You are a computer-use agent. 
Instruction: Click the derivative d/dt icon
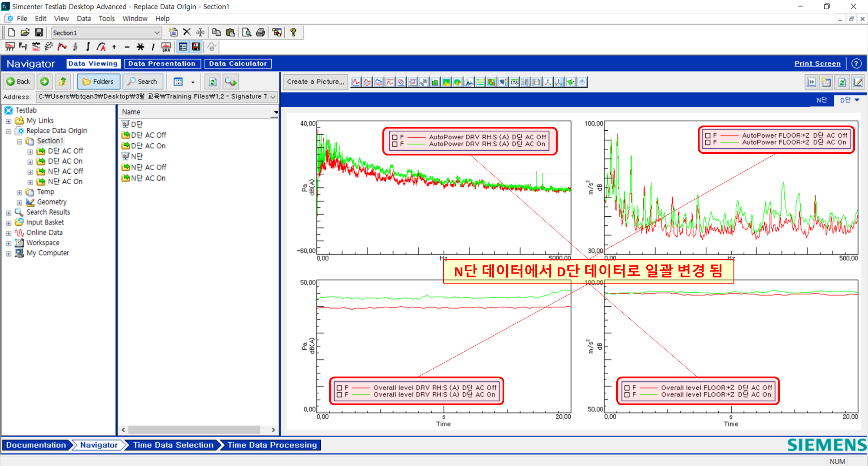tap(76, 46)
